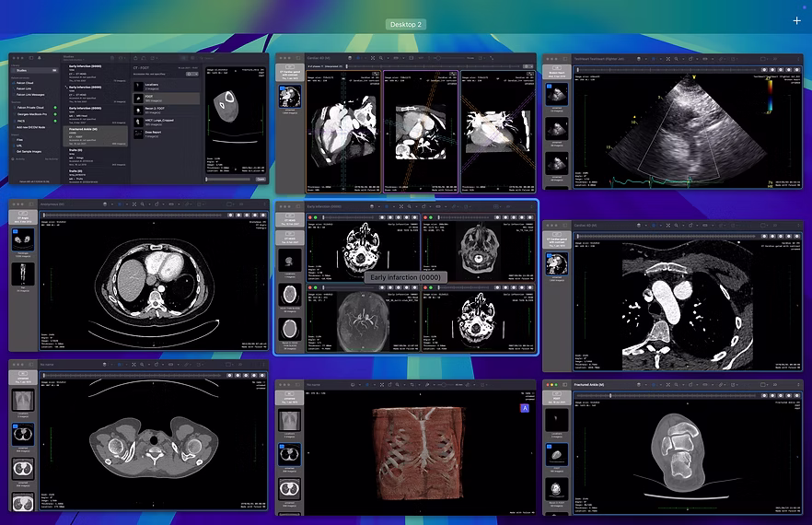Click URL under Import in Studies sidebar

tap(19, 146)
